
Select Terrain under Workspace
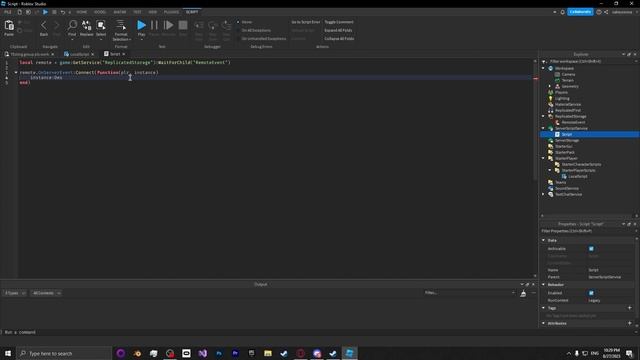(x=568, y=80)
